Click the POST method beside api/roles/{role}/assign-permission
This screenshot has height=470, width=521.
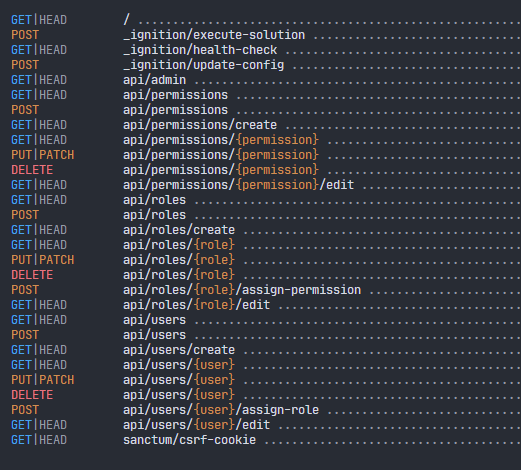pos(25,290)
